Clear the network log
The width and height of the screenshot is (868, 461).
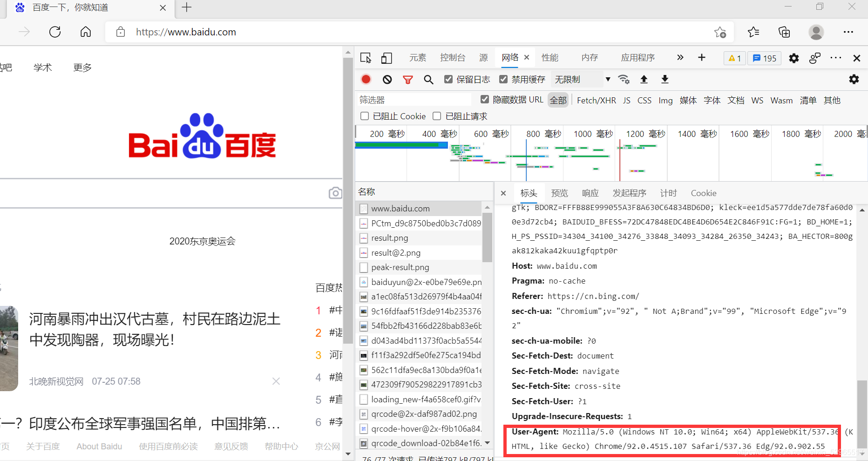point(387,80)
